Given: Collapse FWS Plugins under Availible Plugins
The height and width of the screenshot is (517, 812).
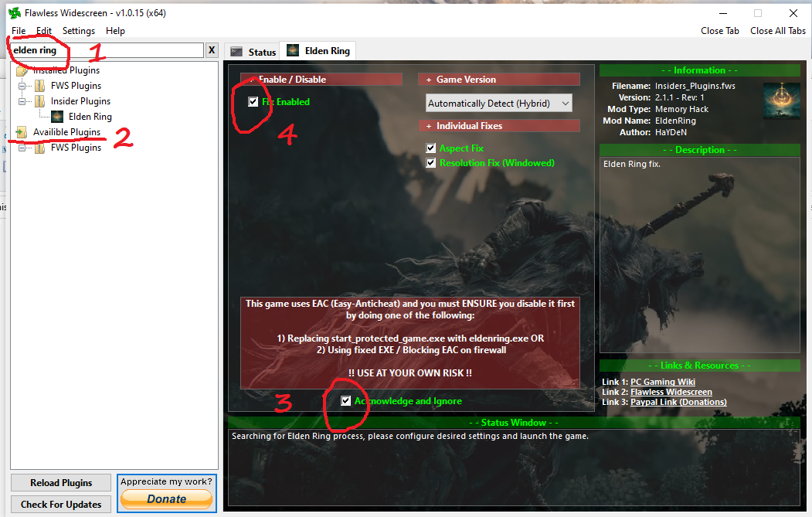Looking at the screenshot, I should [22, 148].
